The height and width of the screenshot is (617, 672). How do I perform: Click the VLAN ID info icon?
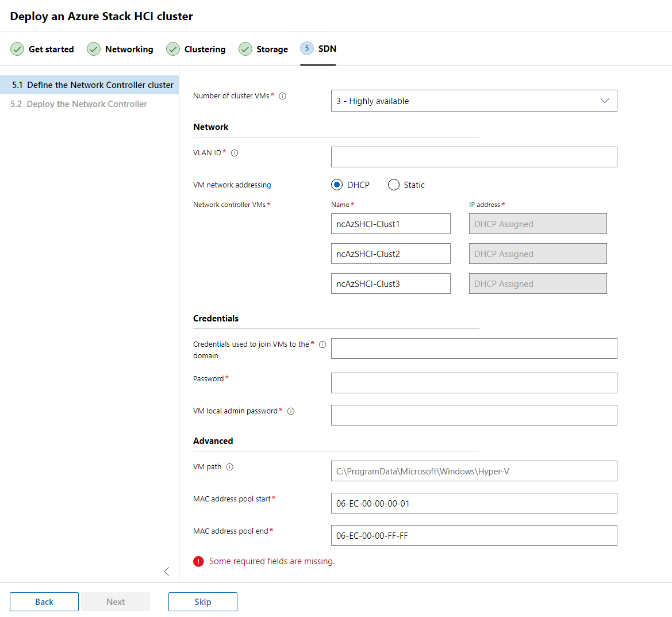(x=235, y=153)
